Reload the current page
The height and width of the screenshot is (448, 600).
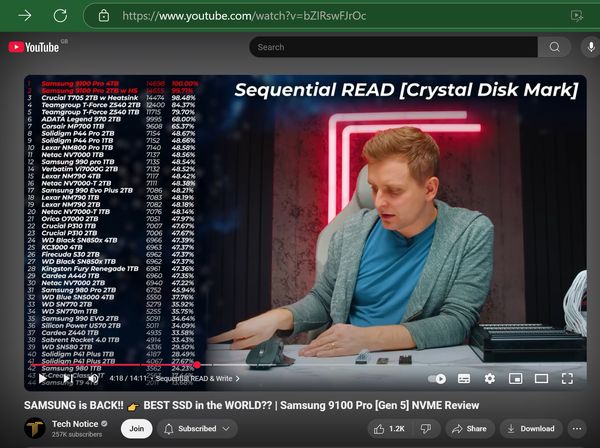click(60, 16)
